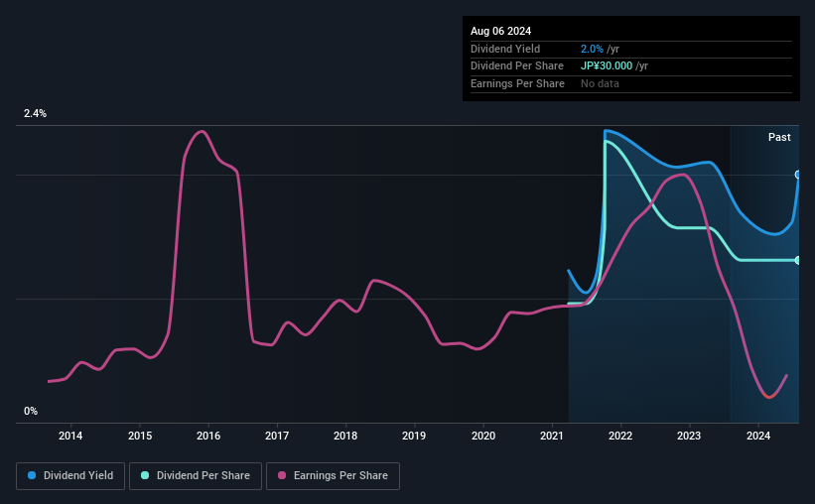815x504 pixels.
Task: Jump to 2021 on the time axis
Action: pos(552,436)
